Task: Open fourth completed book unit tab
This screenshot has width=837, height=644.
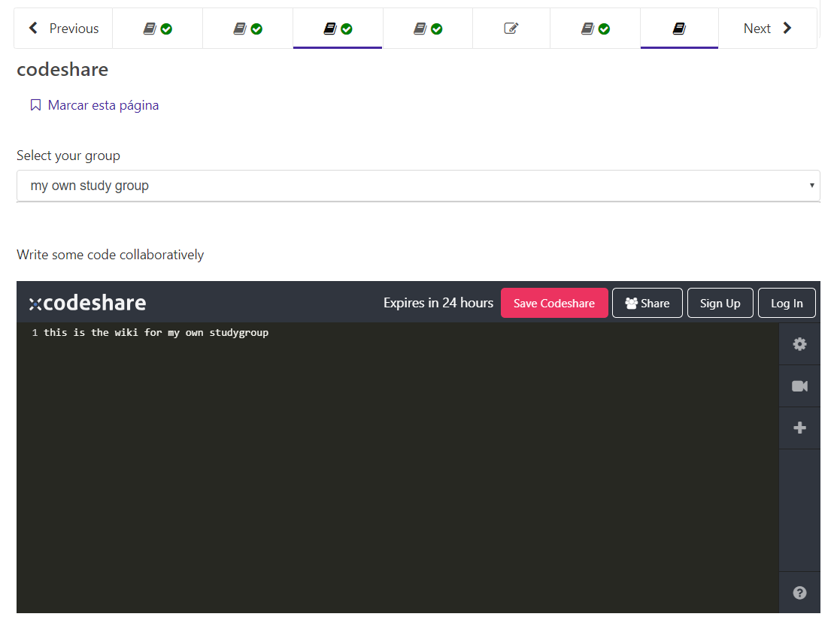Action: [x=428, y=29]
